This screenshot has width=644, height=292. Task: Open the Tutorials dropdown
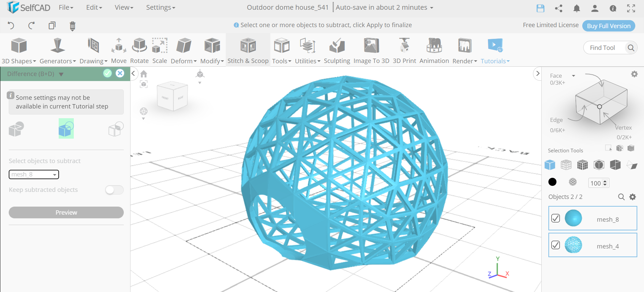pos(495,51)
